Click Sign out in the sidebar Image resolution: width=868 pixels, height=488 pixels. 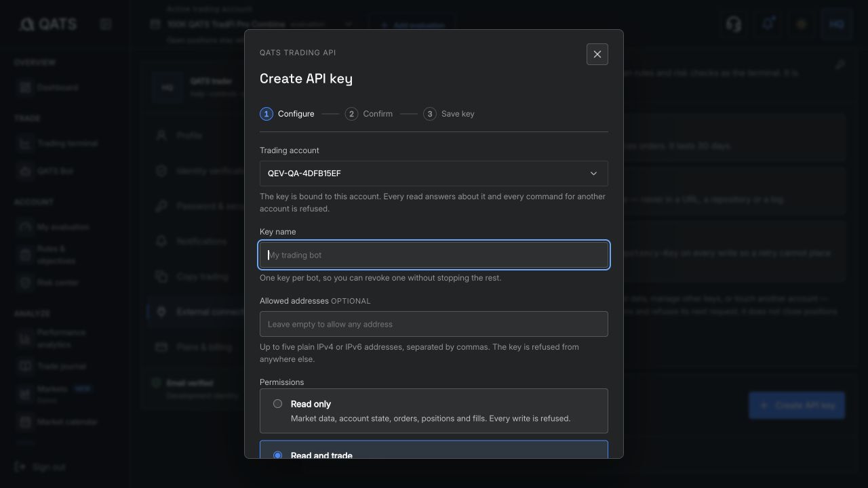tap(41, 467)
